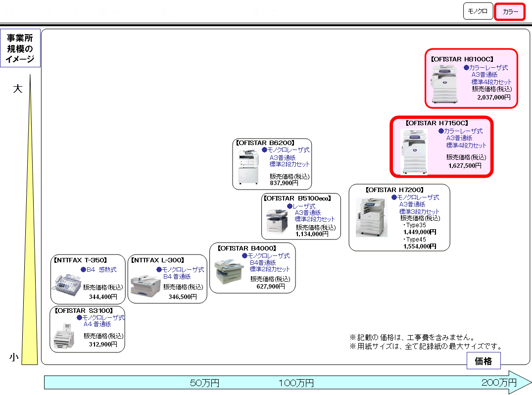Click the OFISTAR B6200 copier photo
The height and width of the screenshot is (395, 532).
249,167
